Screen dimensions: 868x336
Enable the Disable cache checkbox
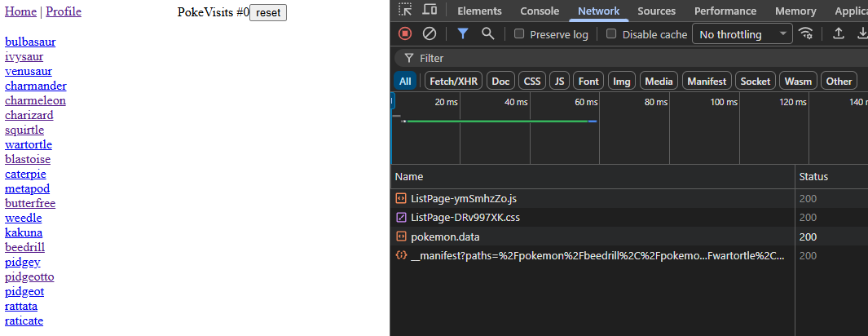tap(612, 34)
